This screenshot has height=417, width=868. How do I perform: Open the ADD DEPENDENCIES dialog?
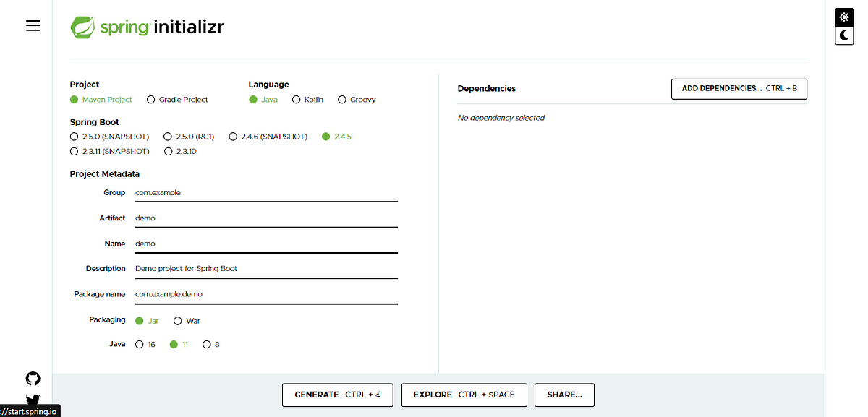point(739,89)
